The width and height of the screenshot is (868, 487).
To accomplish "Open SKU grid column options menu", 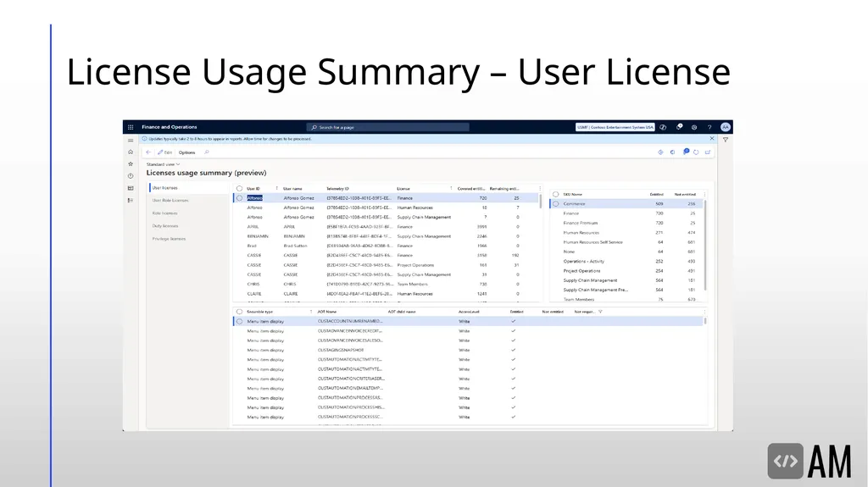I will [x=704, y=194].
